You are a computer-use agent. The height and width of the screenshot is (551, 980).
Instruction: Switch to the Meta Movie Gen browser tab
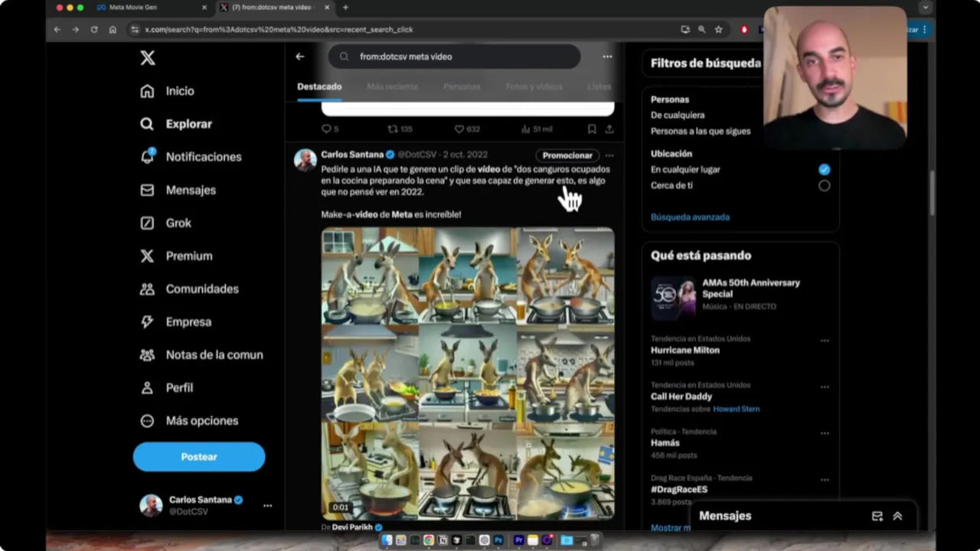click(151, 8)
